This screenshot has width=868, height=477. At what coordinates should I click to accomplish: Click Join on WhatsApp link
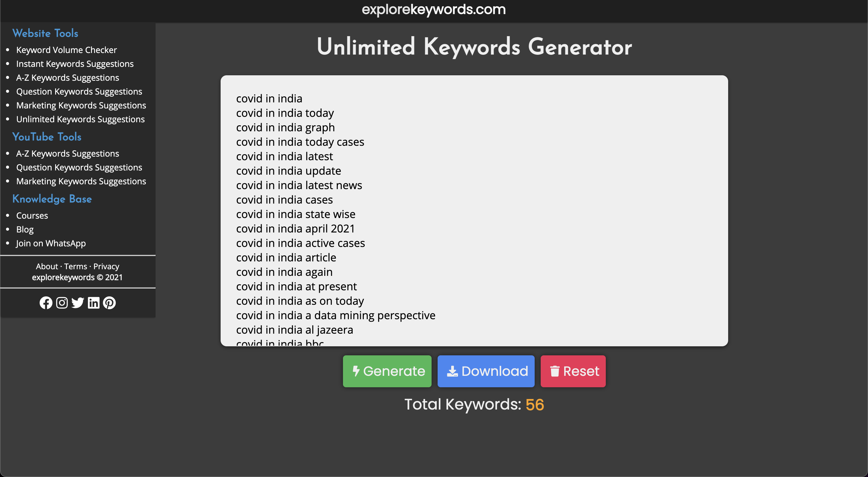(51, 243)
